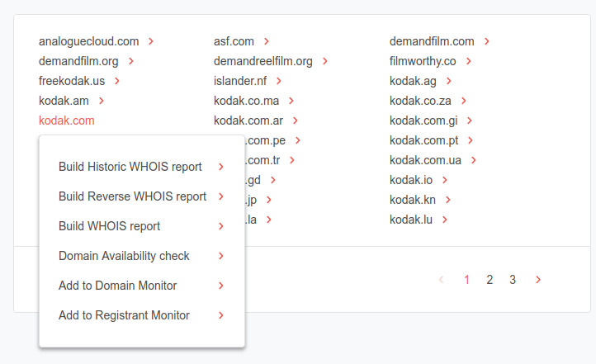Click the arrow beside kodak.co.ma
596x364 pixels.
(291, 101)
